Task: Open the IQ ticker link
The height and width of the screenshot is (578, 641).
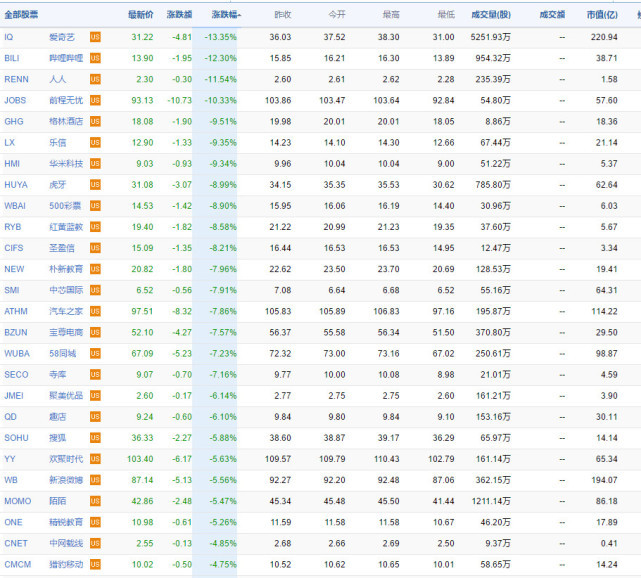Action: coord(9,37)
